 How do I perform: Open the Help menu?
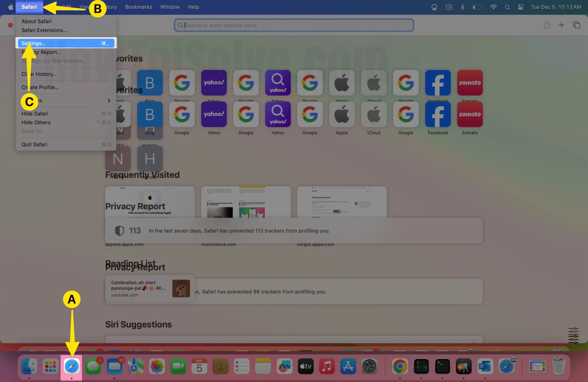coord(193,7)
